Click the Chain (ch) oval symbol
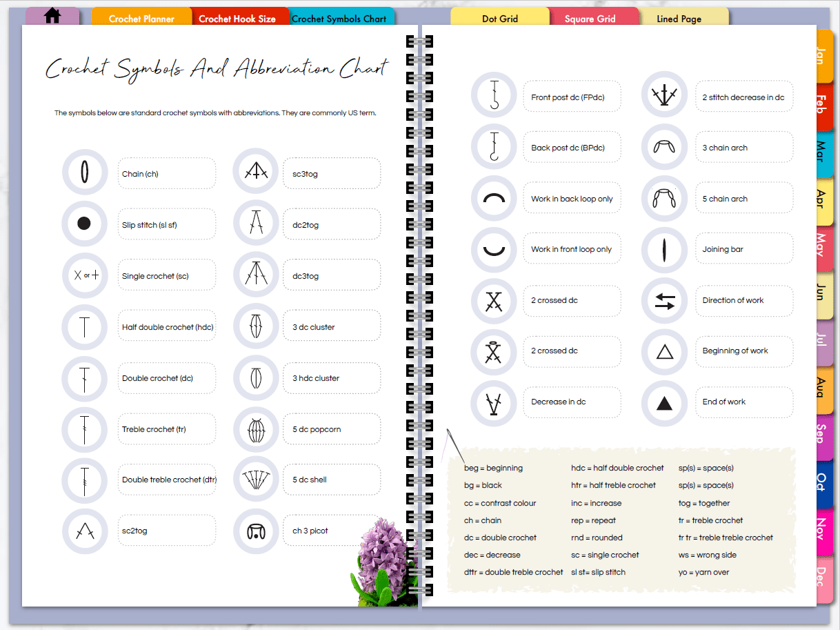Viewport: 840px width, 630px height. click(84, 173)
